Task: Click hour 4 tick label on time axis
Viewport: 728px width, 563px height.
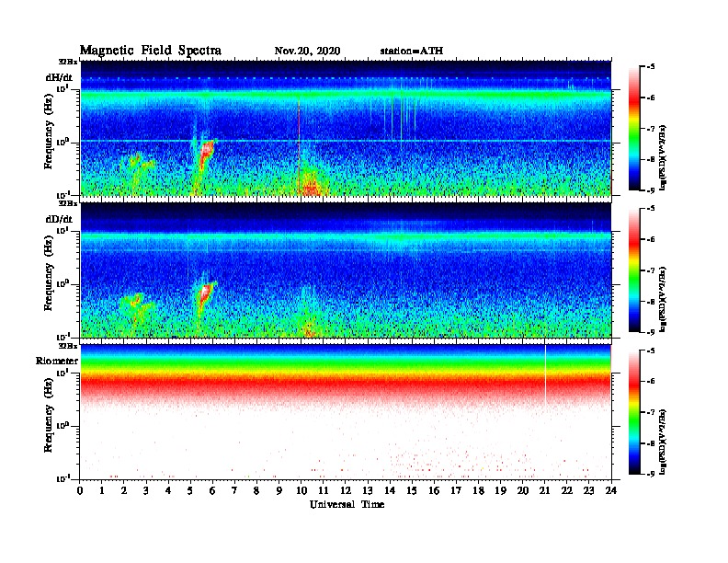Action: click(168, 490)
